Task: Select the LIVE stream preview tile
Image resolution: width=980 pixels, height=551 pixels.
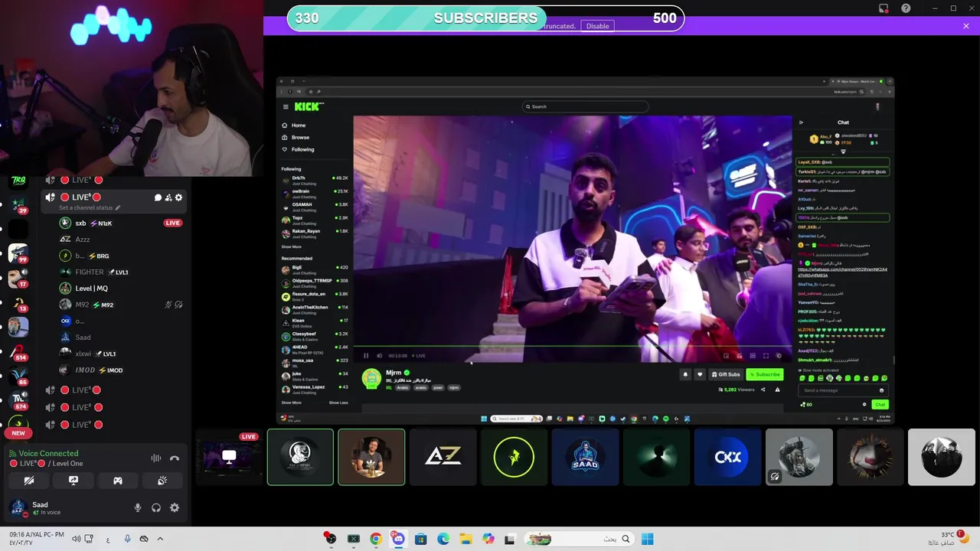Action: coord(229,458)
